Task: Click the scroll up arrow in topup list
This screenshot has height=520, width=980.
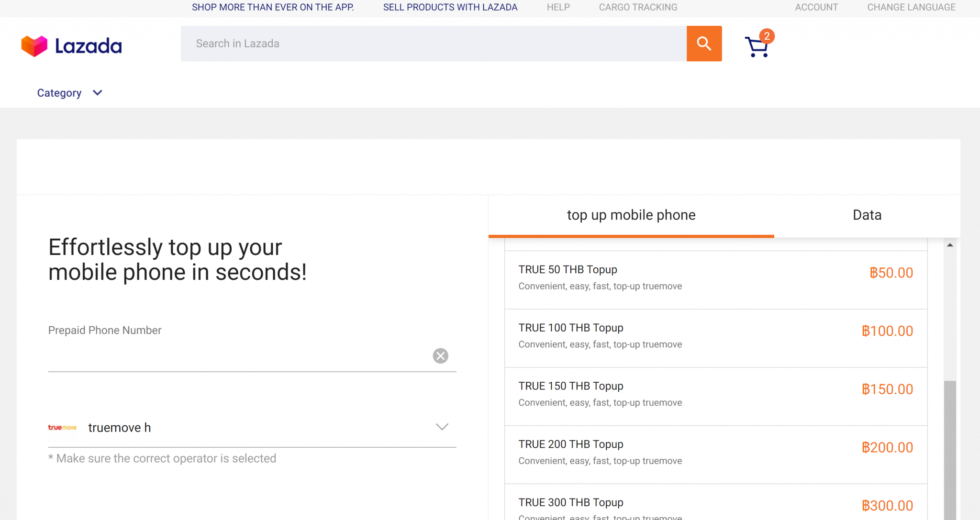Action: [950, 245]
